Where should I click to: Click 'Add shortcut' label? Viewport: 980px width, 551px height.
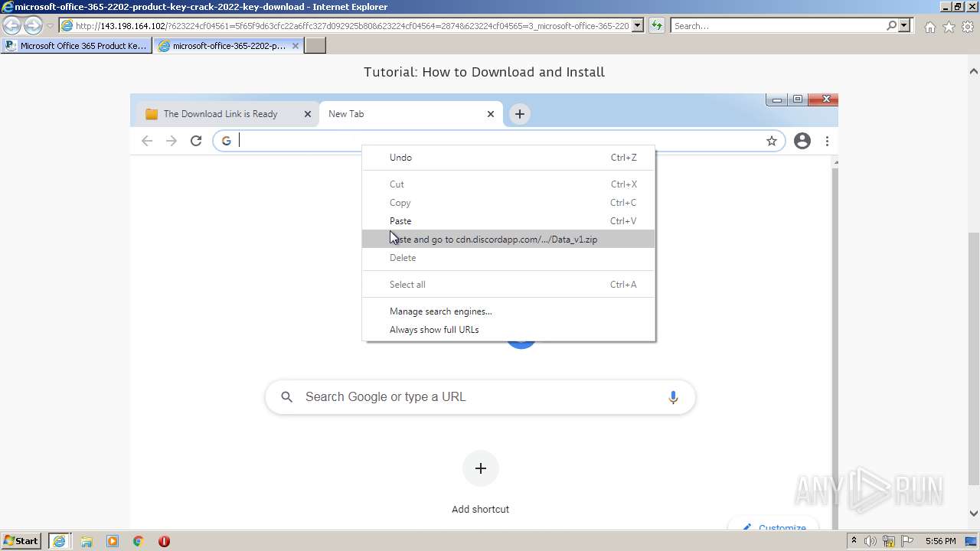point(481,510)
